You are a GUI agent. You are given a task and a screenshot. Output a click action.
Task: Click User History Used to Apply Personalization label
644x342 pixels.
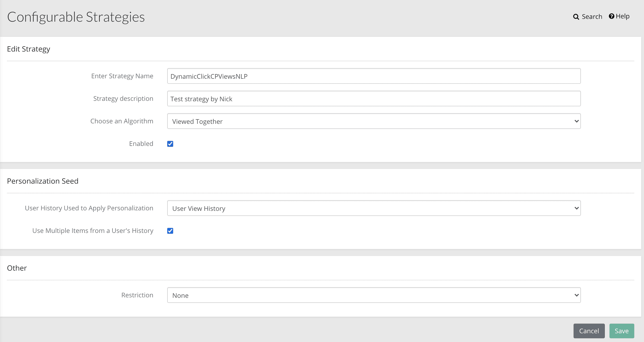[x=89, y=208]
